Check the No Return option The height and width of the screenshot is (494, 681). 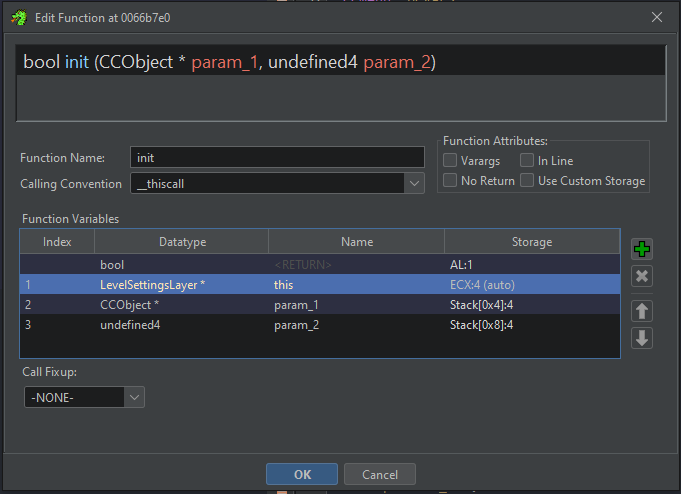(x=450, y=181)
